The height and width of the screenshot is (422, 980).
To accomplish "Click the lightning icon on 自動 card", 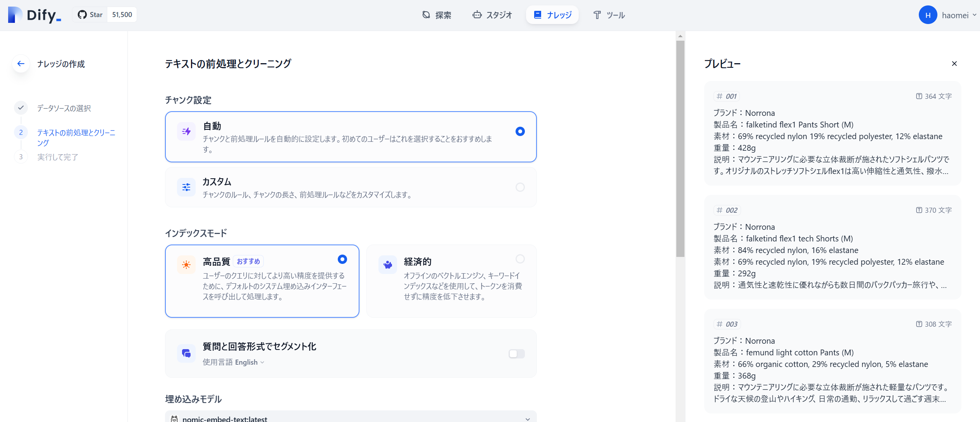I will tap(186, 131).
